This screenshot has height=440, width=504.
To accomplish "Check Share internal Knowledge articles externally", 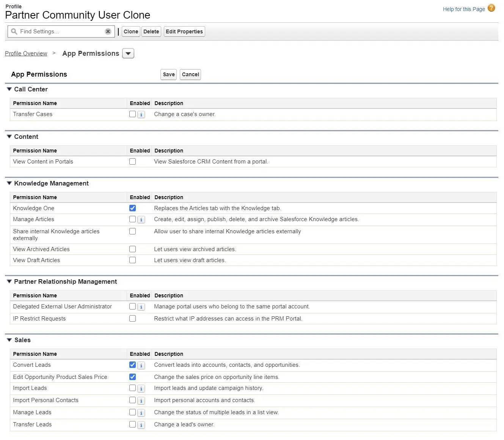I will tap(132, 231).
